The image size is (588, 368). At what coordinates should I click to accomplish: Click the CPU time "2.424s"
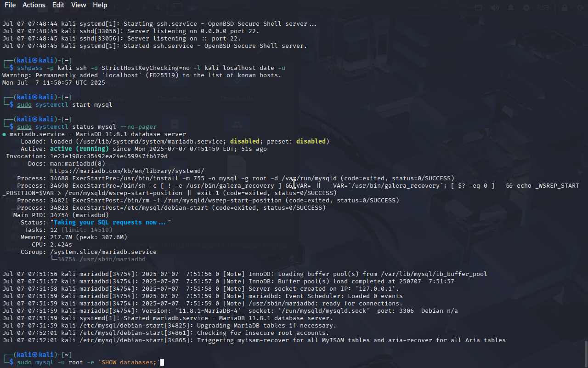(61, 245)
